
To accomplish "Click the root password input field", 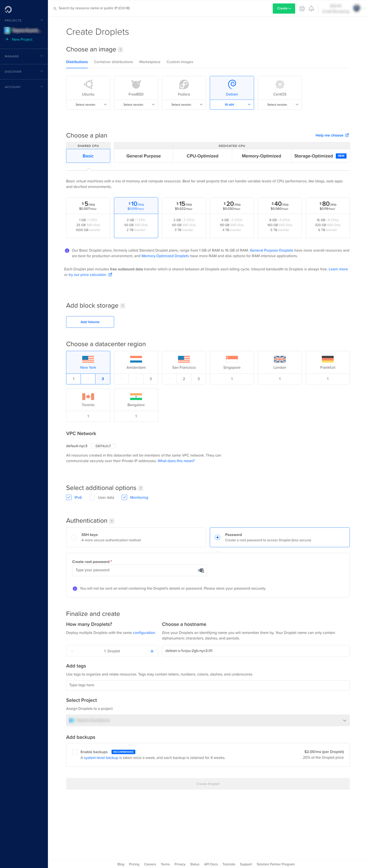I will coord(139,570).
